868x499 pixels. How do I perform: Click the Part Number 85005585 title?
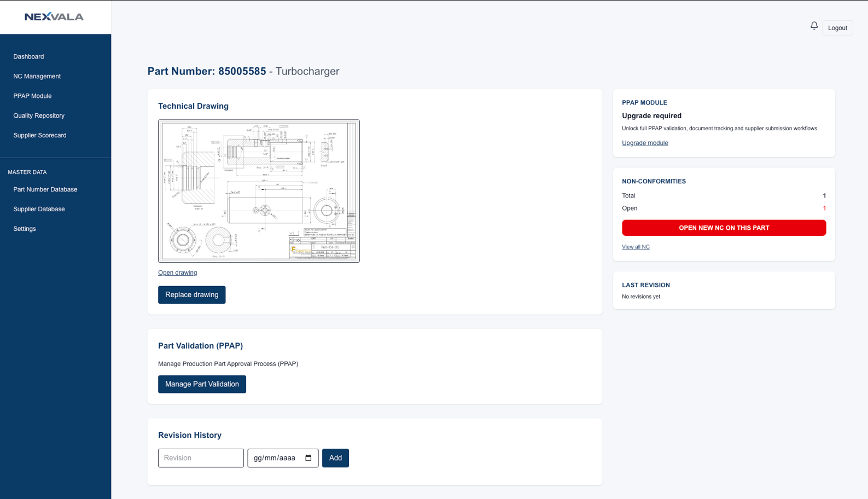pos(207,71)
